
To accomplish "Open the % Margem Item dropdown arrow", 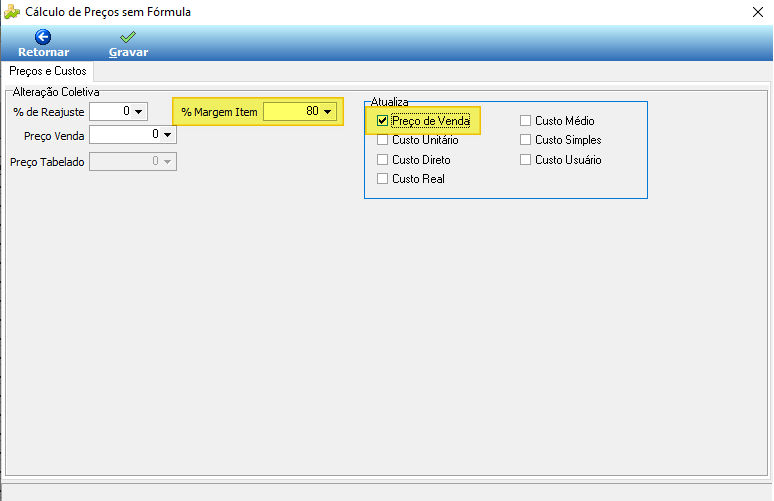I will [328, 112].
